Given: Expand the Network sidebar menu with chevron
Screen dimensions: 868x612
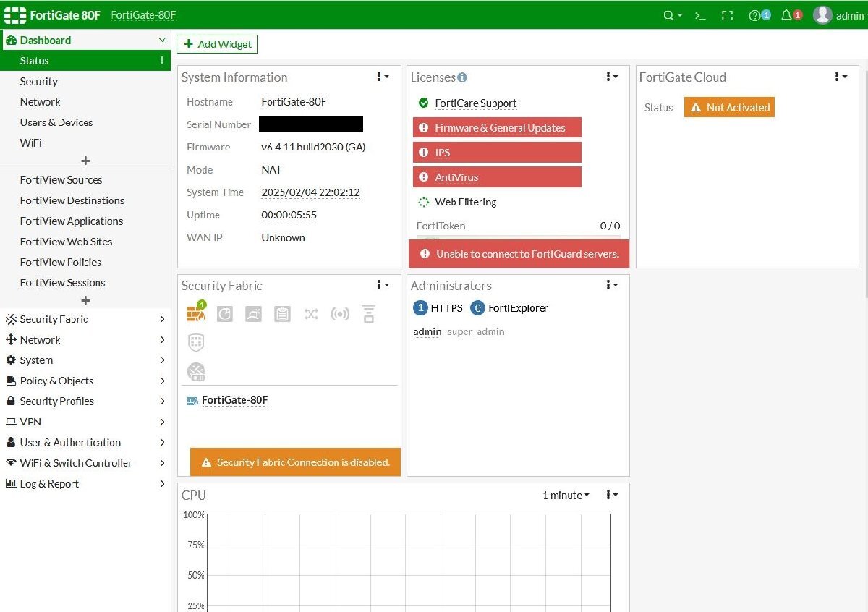Looking at the screenshot, I should (162, 340).
